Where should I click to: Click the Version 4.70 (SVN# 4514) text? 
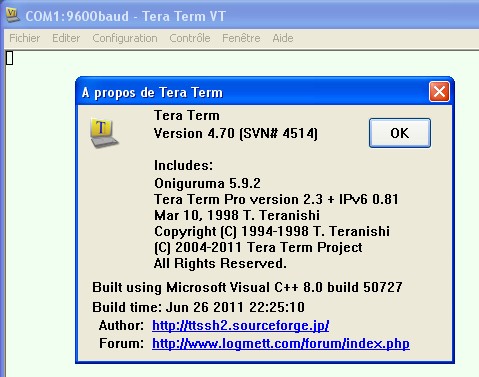click(x=236, y=133)
